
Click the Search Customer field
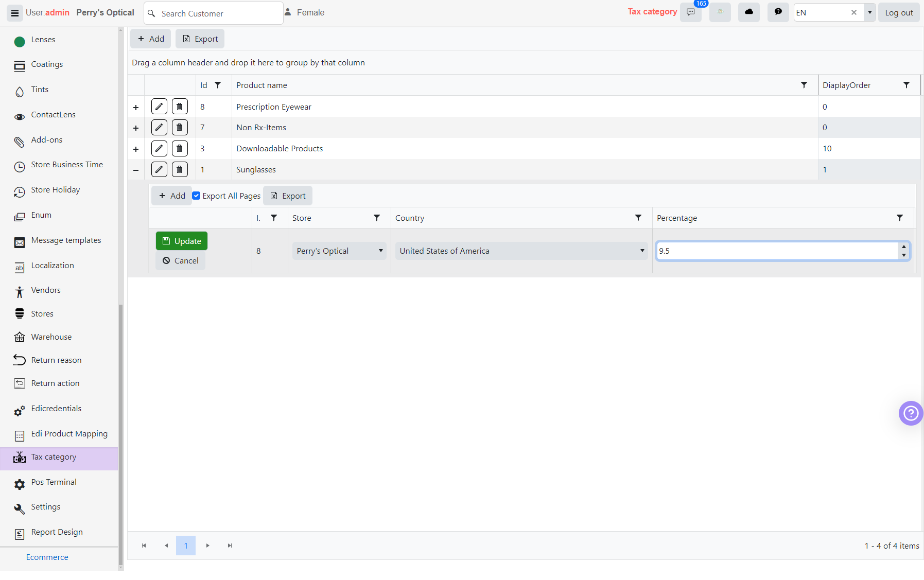214,13
